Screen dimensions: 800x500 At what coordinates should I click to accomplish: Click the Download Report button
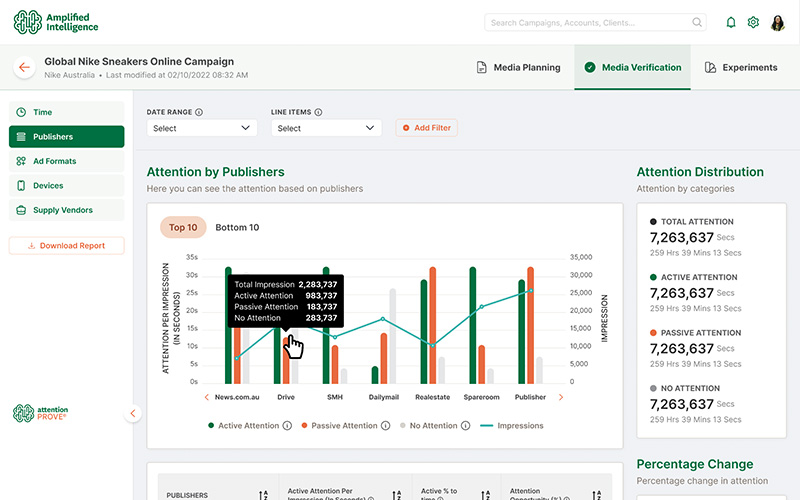(x=66, y=245)
